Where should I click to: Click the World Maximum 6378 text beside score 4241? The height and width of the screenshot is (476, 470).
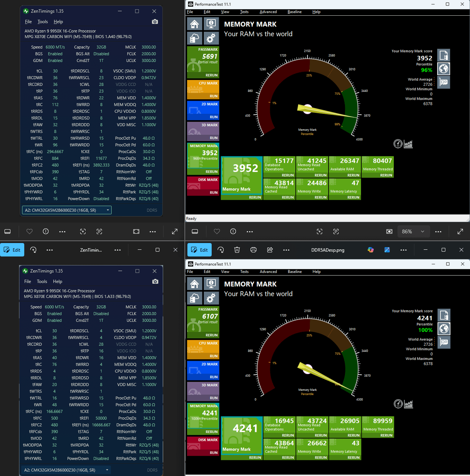419,361
